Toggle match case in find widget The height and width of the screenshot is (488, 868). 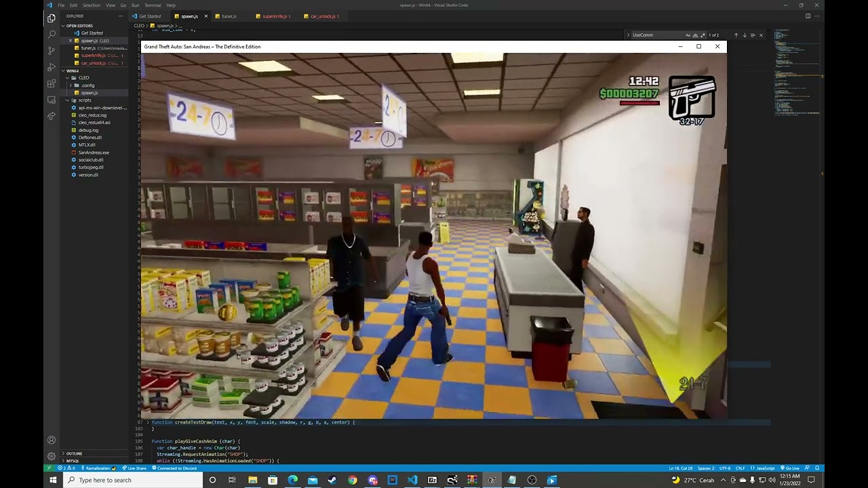coord(688,35)
